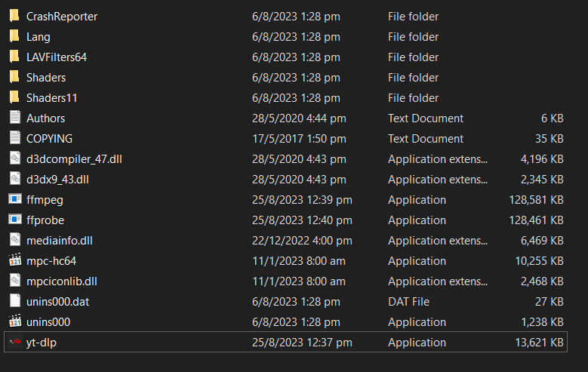Click the Shaders11 folder icon
This screenshot has width=588, height=372.
point(14,97)
